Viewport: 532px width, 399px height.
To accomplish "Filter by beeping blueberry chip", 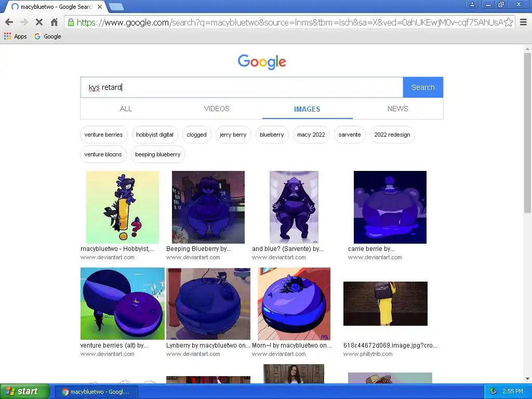I will pos(158,154).
